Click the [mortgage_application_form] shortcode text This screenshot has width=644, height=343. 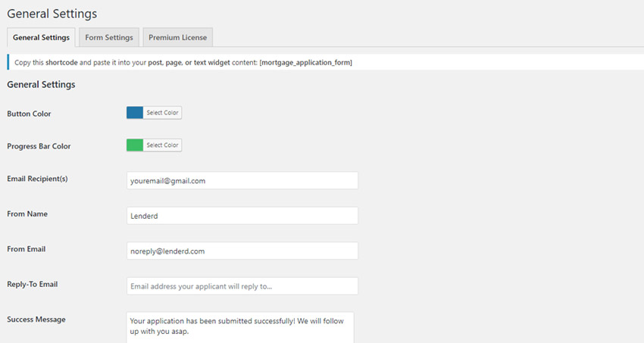[x=305, y=62]
